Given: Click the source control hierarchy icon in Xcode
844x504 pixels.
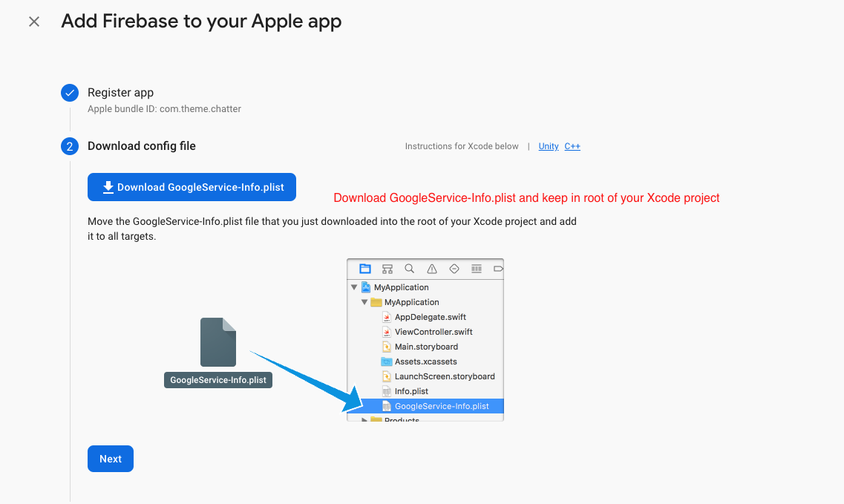Looking at the screenshot, I should coord(387,269).
